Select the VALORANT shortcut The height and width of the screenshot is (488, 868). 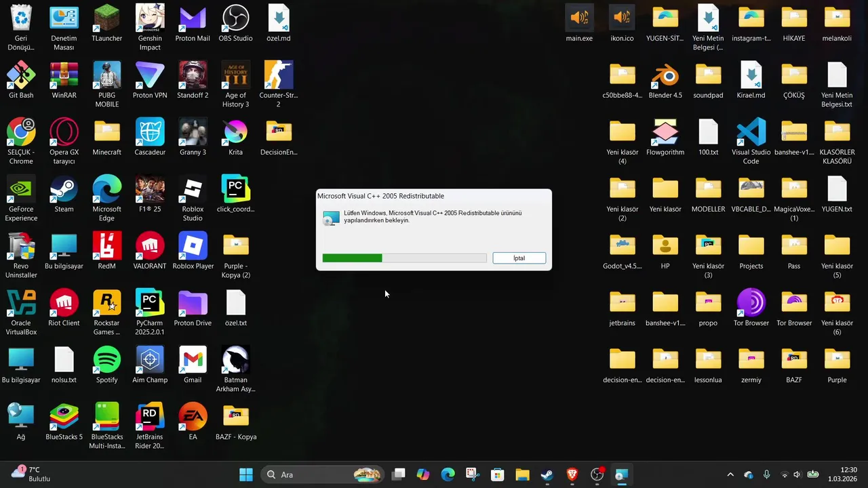150,251
